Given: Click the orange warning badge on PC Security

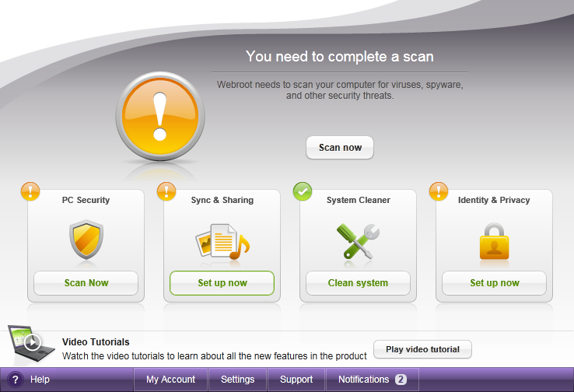Looking at the screenshot, I should click(30, 191).
